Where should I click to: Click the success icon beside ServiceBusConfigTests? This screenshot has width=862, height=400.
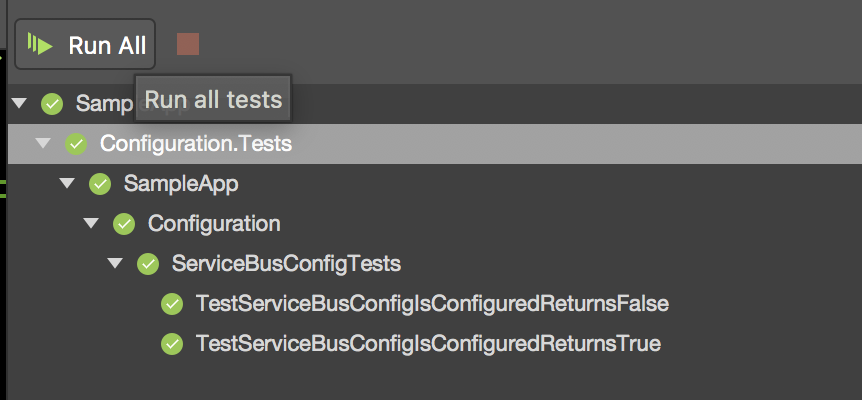[x=148, y=264]
